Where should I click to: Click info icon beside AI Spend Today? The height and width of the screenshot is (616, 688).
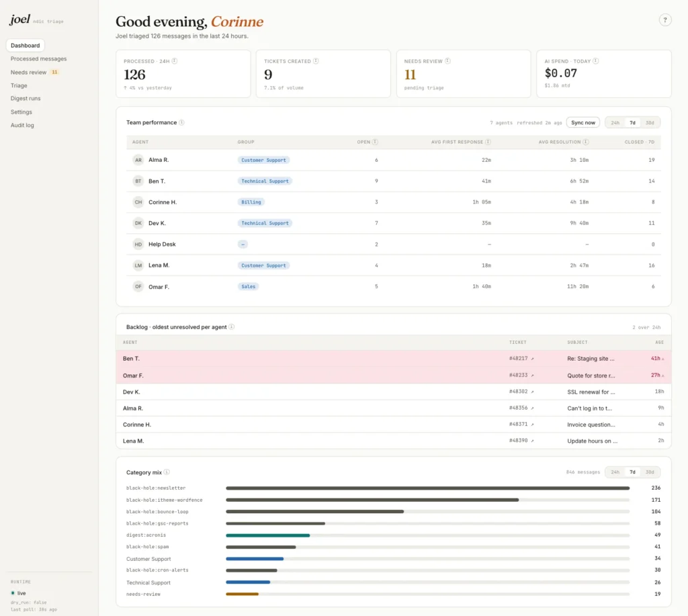coord(596,61)
